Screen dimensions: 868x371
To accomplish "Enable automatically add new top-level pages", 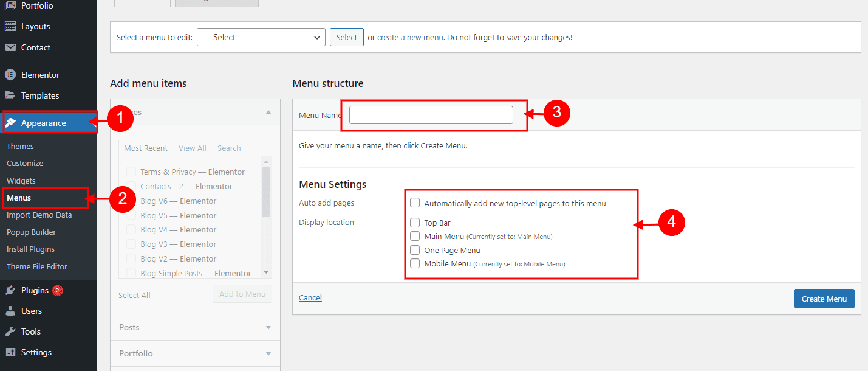I will point(415,203).
